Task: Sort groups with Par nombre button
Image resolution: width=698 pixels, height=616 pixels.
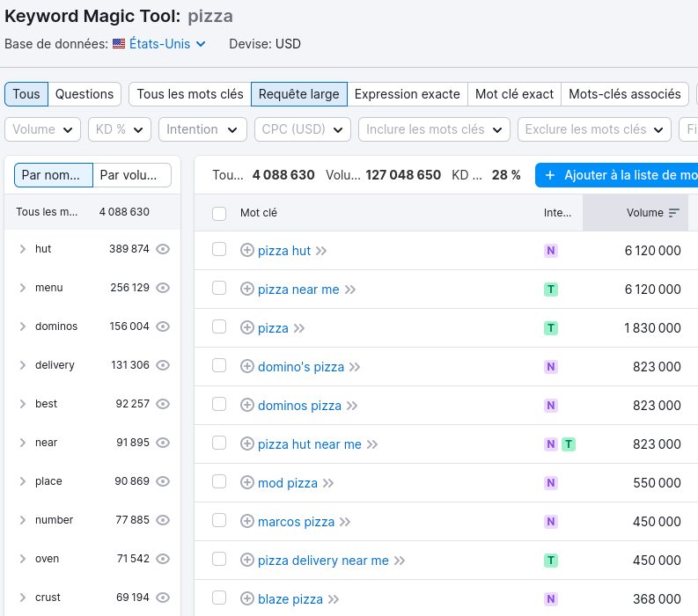Action: coord(54,175)
